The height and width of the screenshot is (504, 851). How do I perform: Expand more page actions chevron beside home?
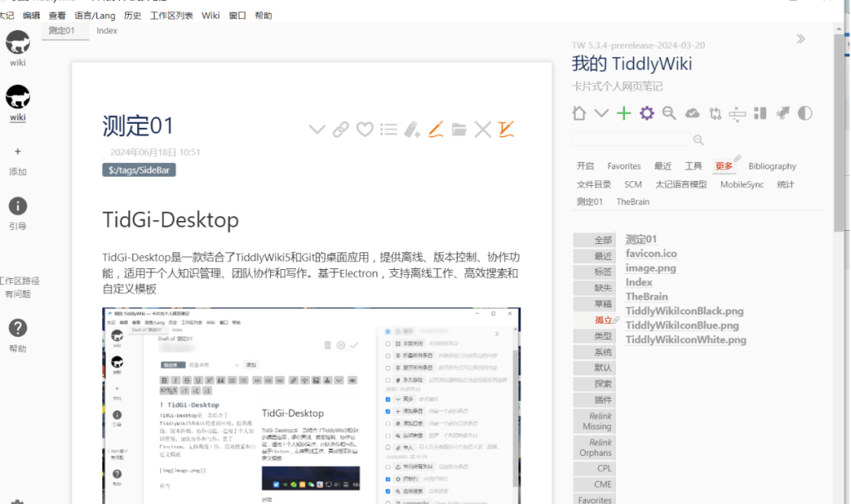[602, 113]
